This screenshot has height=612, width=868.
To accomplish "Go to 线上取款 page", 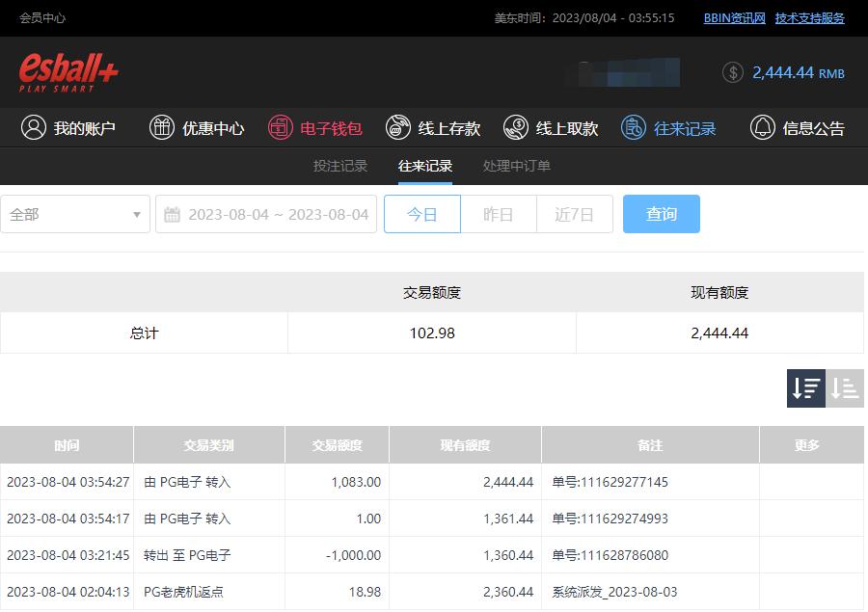I will click(551, 128).
